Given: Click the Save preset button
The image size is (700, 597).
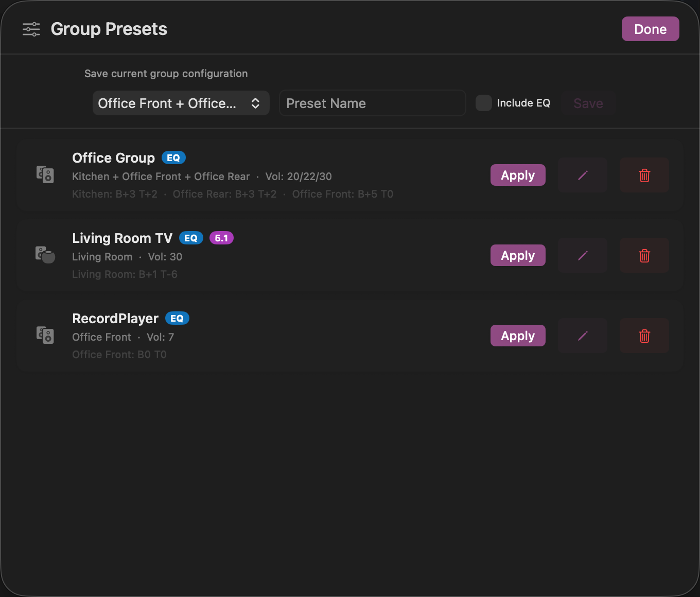Looking at the screenshot, I should pos(588,103).
